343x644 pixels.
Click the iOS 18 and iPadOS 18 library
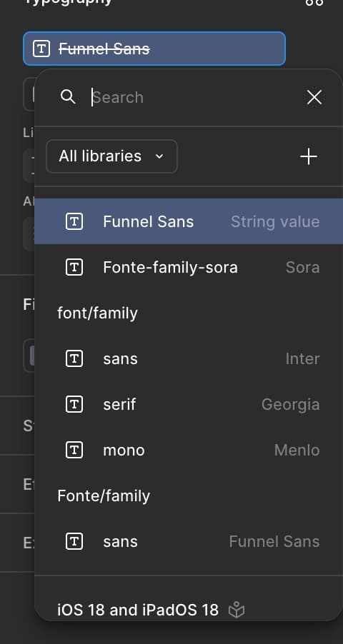(138, 610)
